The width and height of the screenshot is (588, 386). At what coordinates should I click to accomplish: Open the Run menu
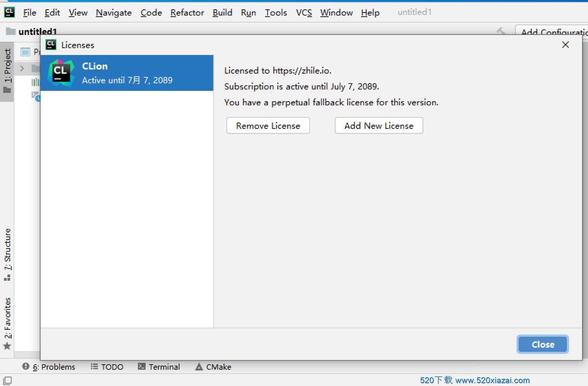248,12
